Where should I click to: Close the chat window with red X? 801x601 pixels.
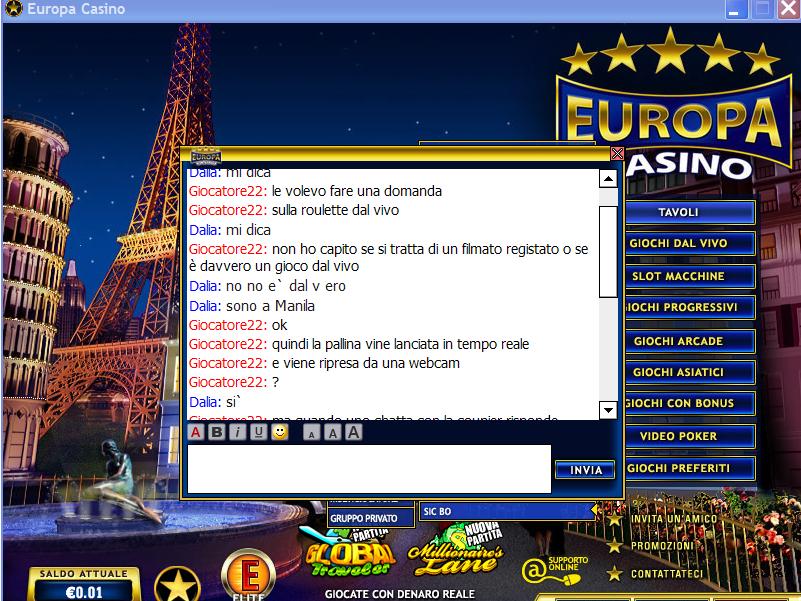pyautogui.click(x=617, y=153)
